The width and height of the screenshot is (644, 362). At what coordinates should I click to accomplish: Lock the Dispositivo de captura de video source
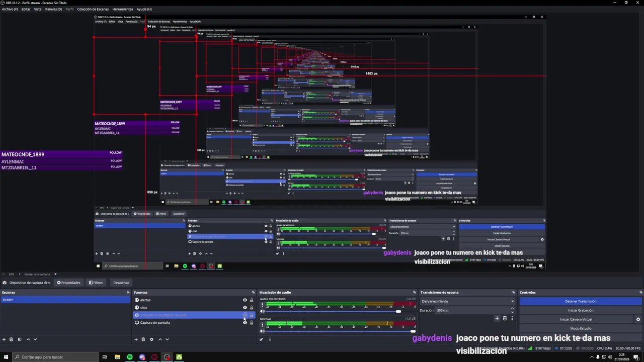[252, 315]
